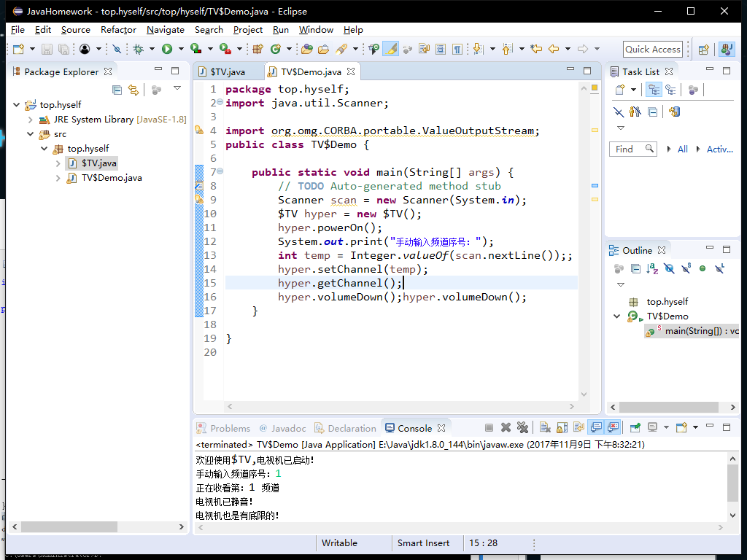Click Synchronize Changed icon in Task List

tap(674, 112)
